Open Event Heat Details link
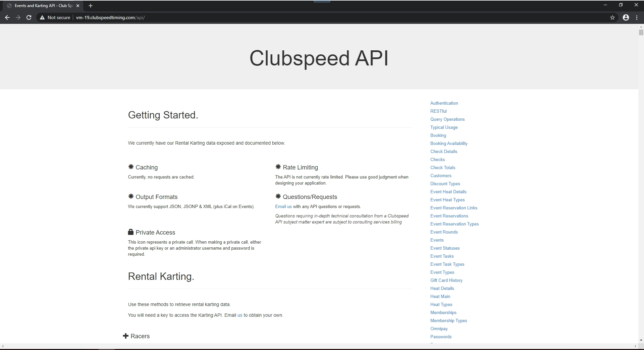The width and height of the screenshot is (644, 350). (448, 192)
